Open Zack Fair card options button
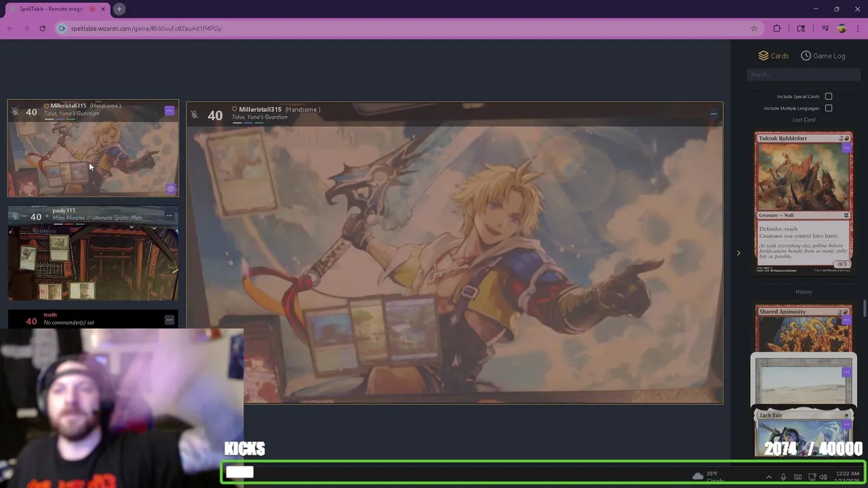 (846, 424)
